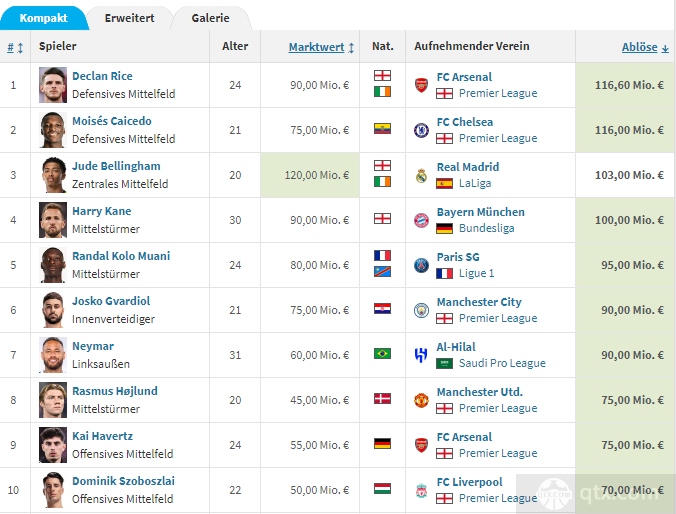This screenshot has width=676, height=514.
Task: Click Neymar's portrait thumbnail
Action: point(53,355)
